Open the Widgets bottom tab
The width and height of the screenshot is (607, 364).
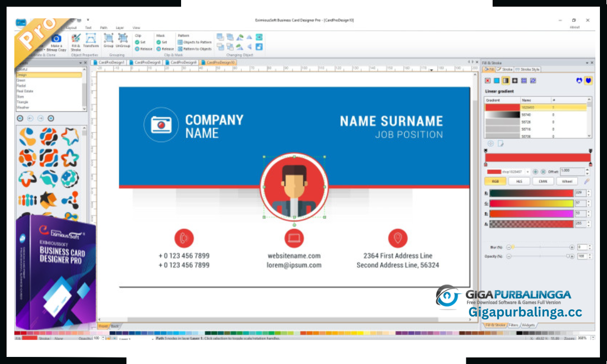528,325
